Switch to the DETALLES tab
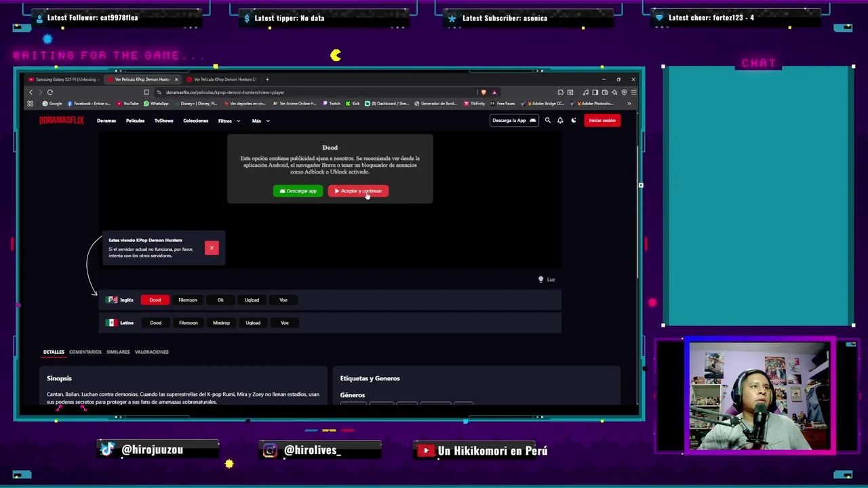Screen dimensions: 868x488 [54, 352]
